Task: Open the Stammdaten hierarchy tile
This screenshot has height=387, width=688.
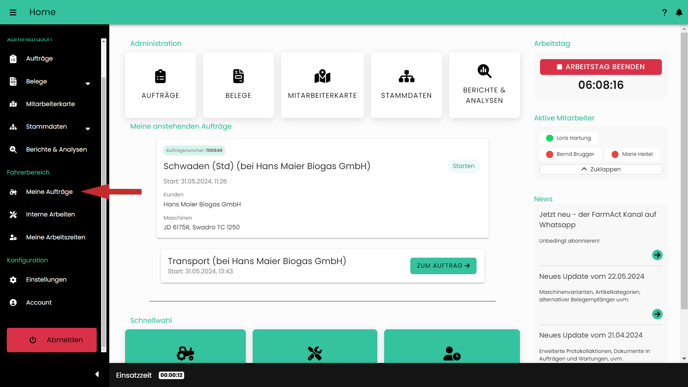Action: point(406,85)
